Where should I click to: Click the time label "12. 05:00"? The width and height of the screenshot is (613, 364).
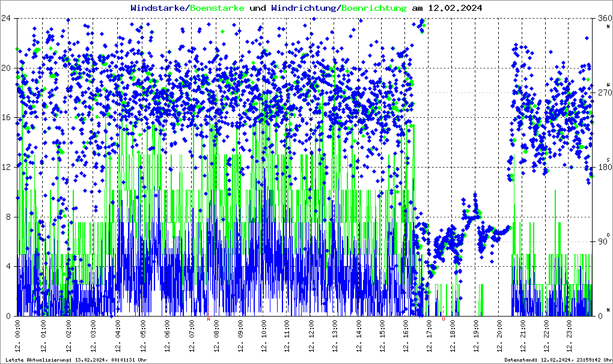click(x=142, y=335)
